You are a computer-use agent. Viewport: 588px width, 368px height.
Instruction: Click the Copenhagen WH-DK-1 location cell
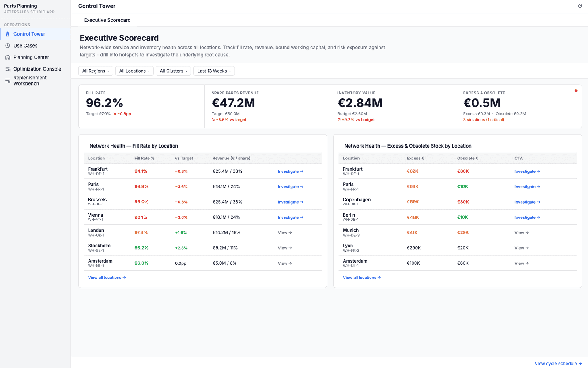357,201
